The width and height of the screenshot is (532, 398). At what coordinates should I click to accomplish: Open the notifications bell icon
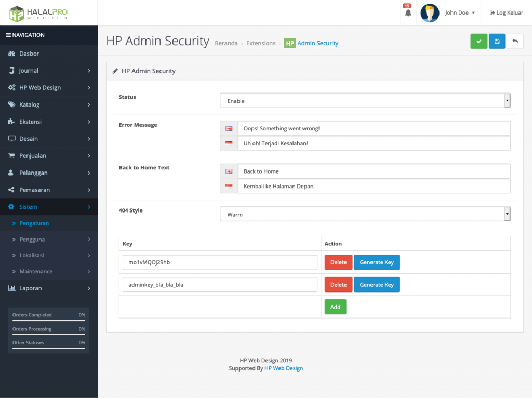[x=408, y=13]
